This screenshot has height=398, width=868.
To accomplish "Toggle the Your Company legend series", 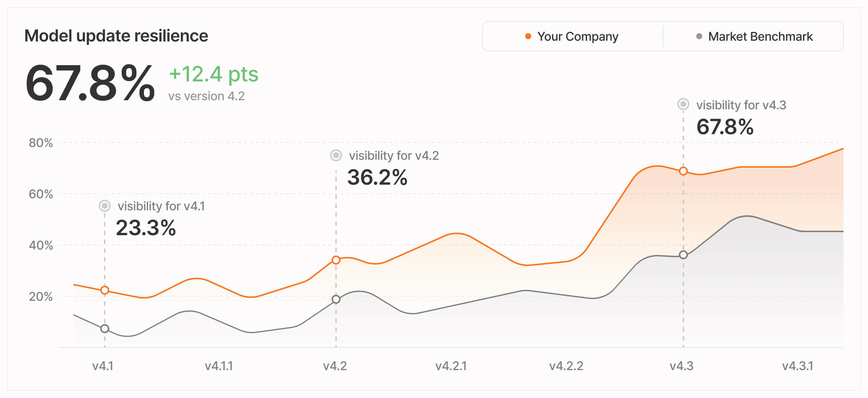I will click(x=573, y=37).
